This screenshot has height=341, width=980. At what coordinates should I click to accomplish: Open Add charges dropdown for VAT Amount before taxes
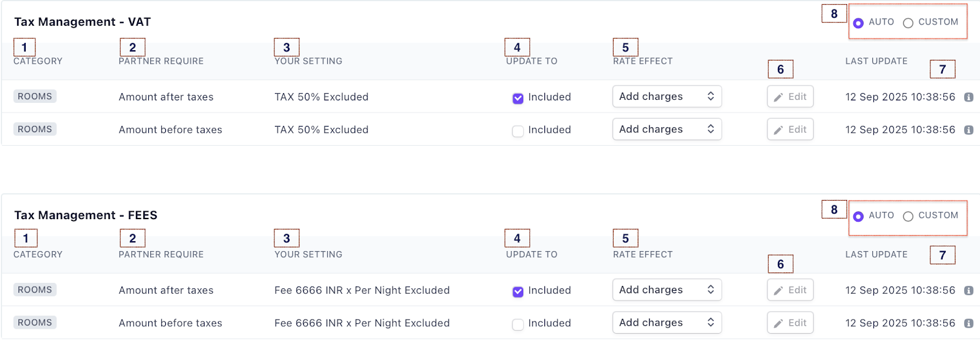(x=667, y=129)
